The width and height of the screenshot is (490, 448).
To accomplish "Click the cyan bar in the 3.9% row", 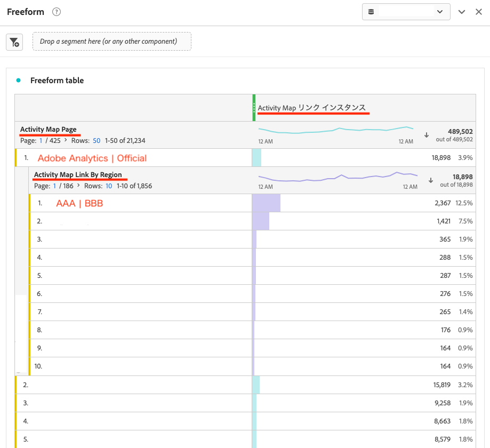I will 256,157.
